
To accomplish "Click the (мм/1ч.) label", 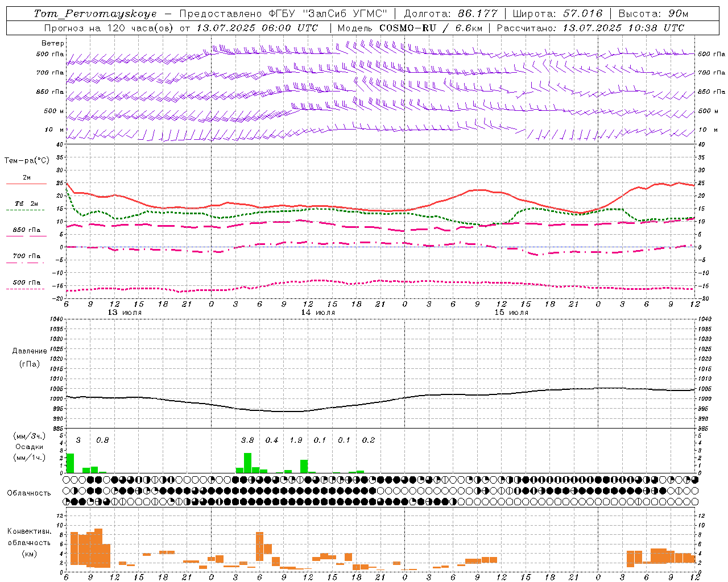I will coord(30,458).
